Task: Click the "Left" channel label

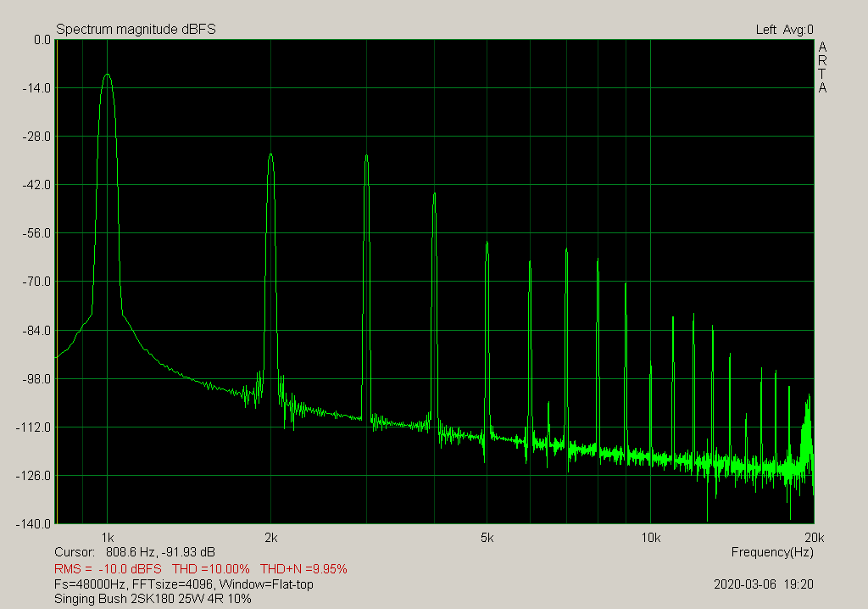Action: [766, 30]
